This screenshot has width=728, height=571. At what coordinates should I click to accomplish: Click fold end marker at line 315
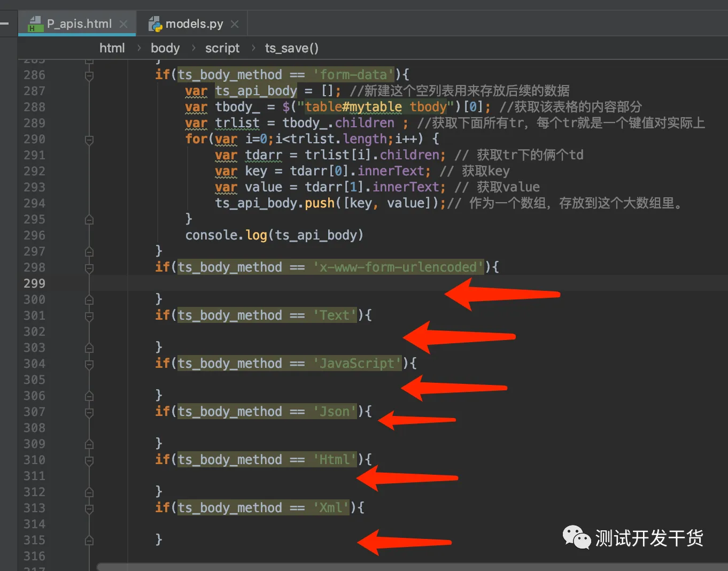[x=89, y=541]
